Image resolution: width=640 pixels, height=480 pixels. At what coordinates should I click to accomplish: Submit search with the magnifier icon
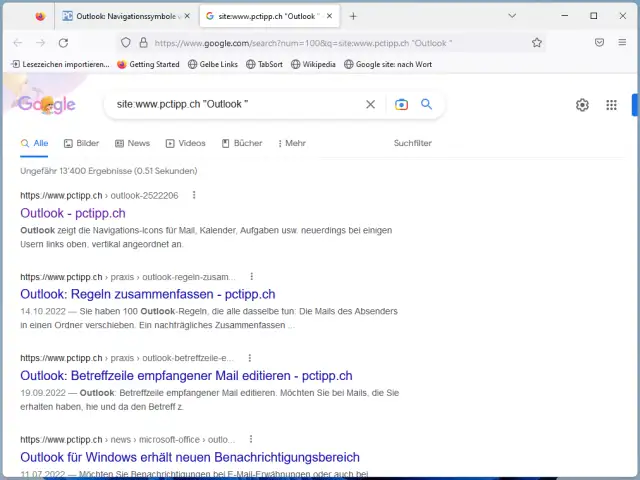tap(426, 104)
